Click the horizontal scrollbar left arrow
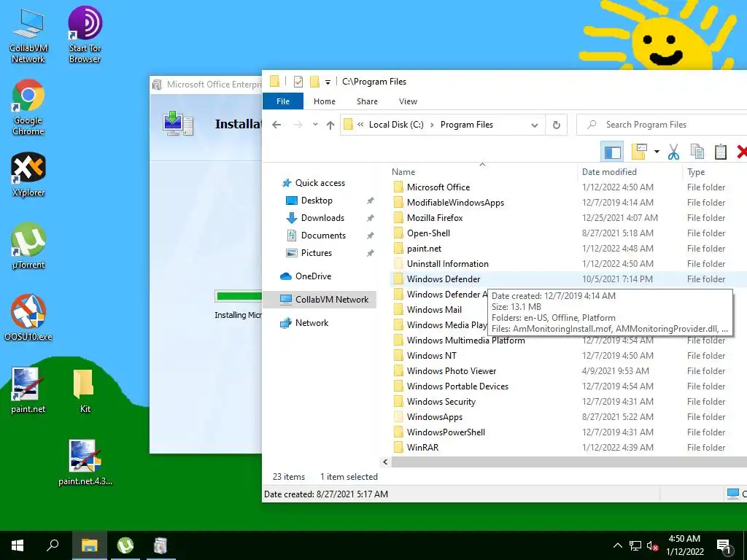747x560 pixels. [385, 462]
